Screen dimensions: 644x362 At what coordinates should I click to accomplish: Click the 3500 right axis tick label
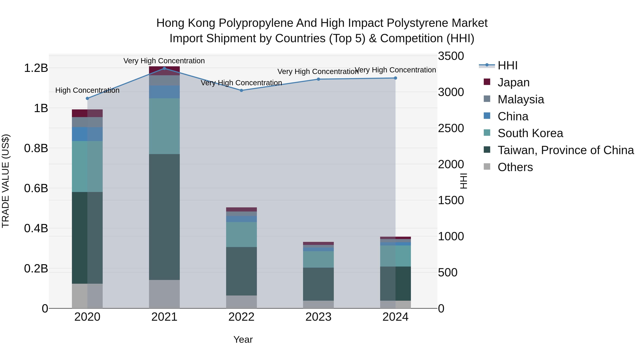[x=451, y=56]
